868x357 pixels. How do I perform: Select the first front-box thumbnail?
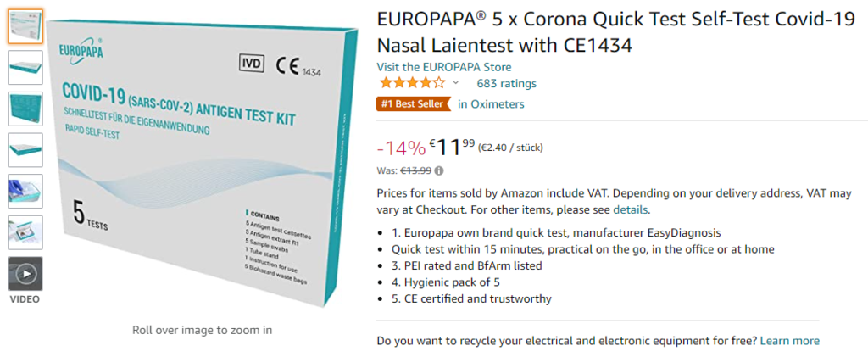tap(25, 26)
